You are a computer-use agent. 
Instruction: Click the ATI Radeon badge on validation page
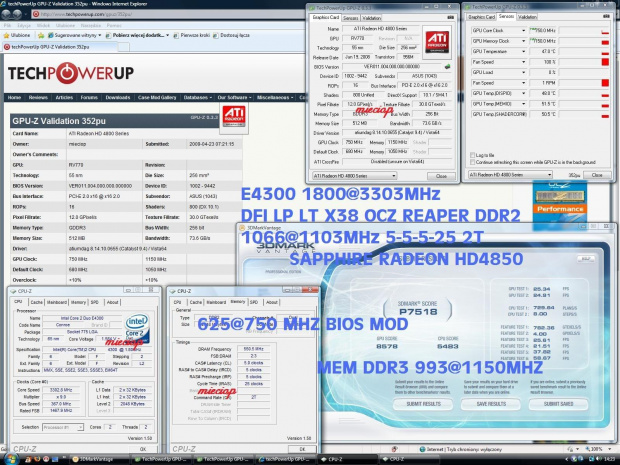pos(234,117)
